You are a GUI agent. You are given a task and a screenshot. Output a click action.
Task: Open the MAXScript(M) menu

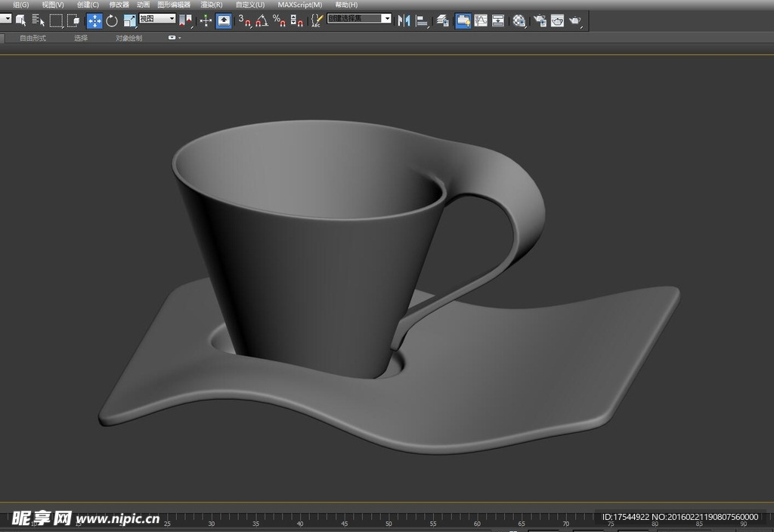click(299, 5)
